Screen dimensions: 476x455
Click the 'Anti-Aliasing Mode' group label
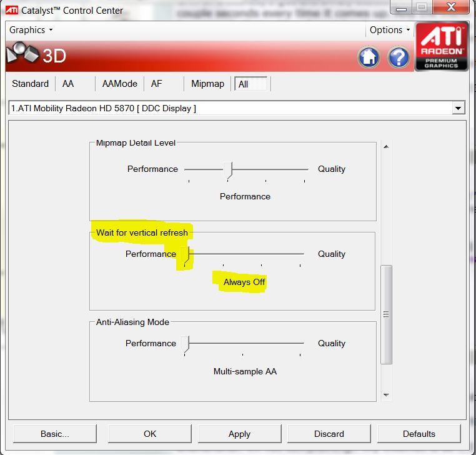[x=132, y=322]
